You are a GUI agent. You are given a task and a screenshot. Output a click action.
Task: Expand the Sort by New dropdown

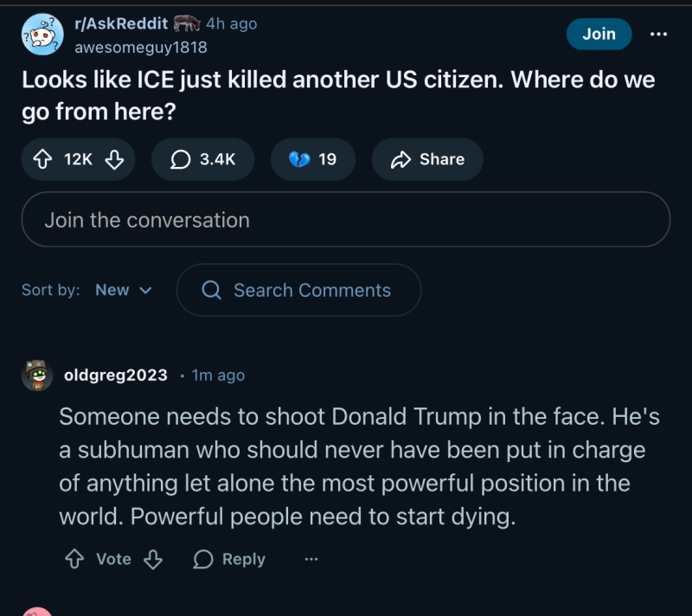coord(123,290)
